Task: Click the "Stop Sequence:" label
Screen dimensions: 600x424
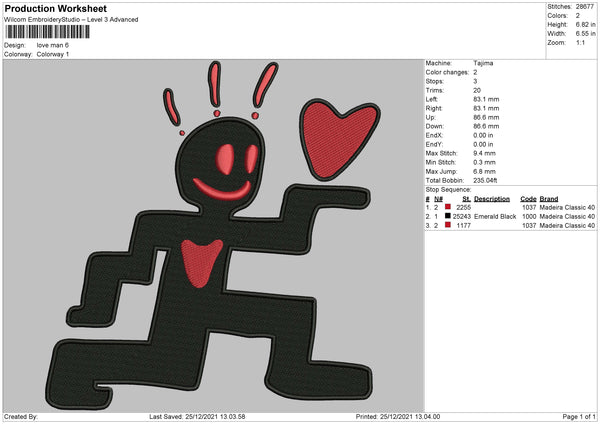Action: [448, 190]
